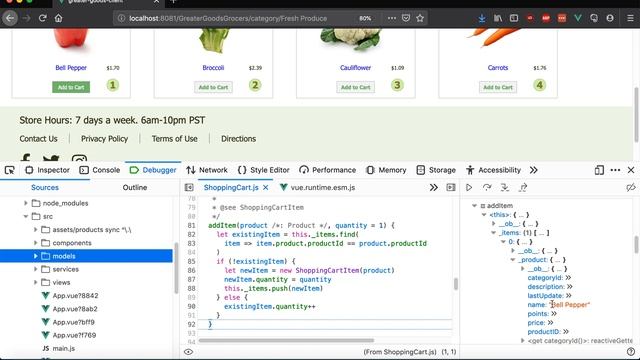This screenshot has width=640, height=360.
Task: Collapse the _product object in scopes
Action: click(513, 260)
